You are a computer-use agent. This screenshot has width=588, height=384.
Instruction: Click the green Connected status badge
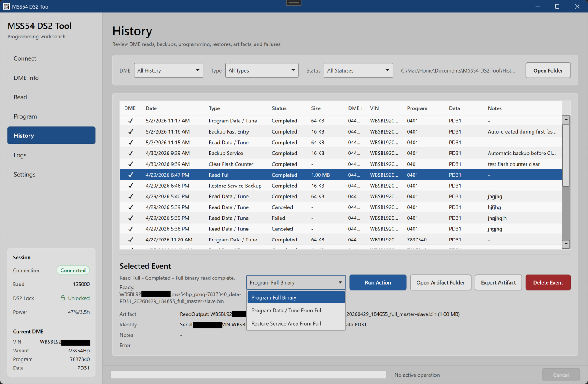tap(73, 271)
